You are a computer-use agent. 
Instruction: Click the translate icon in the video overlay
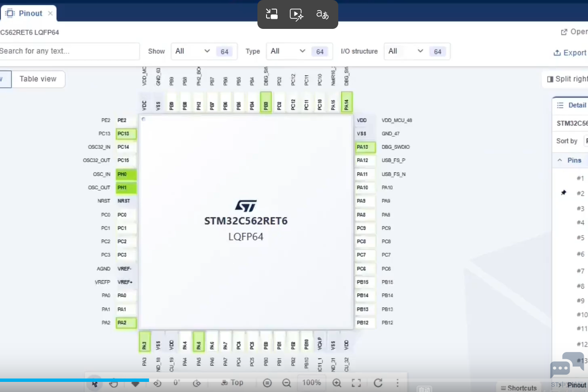pos(322,14)
